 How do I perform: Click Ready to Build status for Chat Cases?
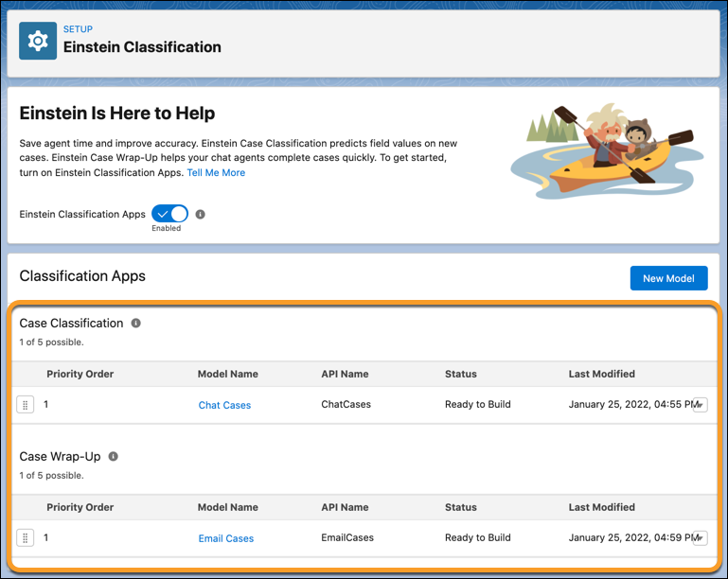coord(478,405)
